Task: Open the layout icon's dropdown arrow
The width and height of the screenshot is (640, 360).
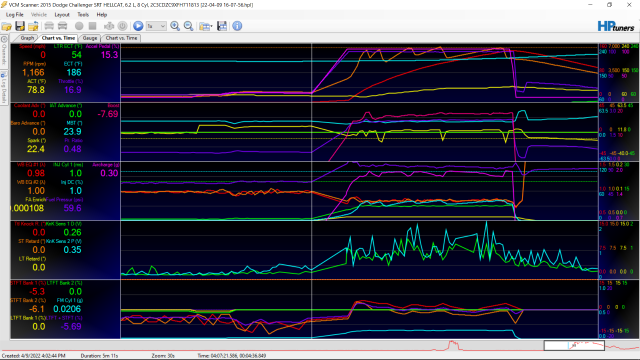Action: pyautogui.click(x=211, y=27)
